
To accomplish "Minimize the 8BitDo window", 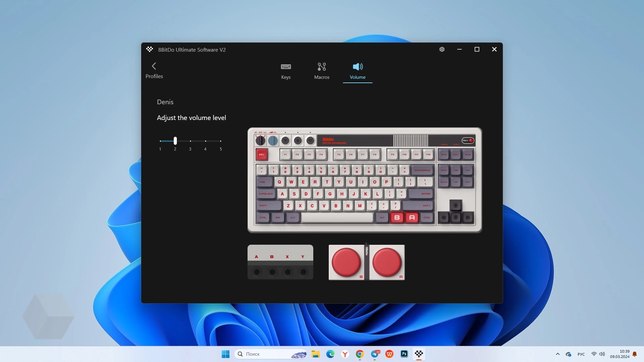I will coord(460,49).
